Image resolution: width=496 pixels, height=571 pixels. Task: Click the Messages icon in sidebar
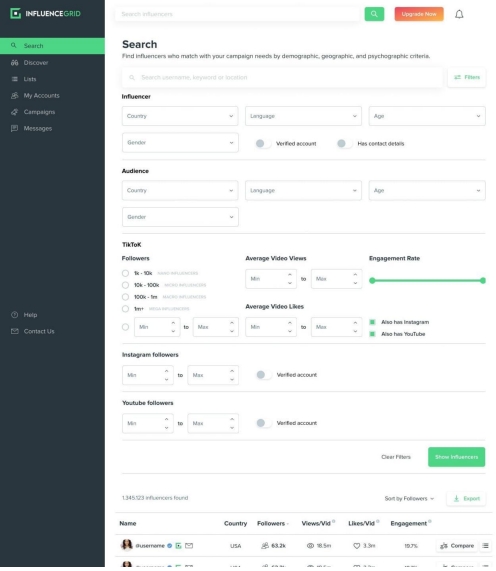pos(15,128)
